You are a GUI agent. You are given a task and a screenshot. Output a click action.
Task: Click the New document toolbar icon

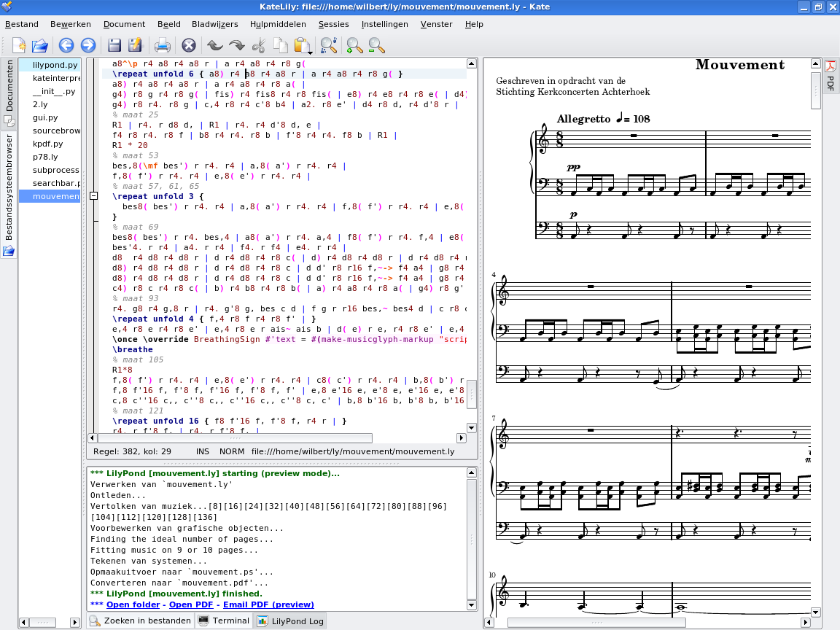coord(19,45)
